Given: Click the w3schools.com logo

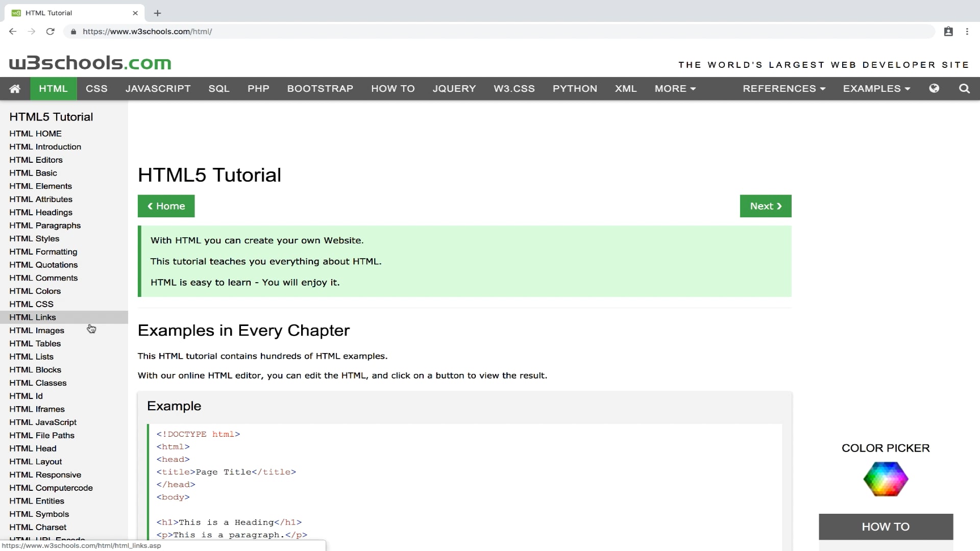Looking at the screenshot, I should 90,63.
